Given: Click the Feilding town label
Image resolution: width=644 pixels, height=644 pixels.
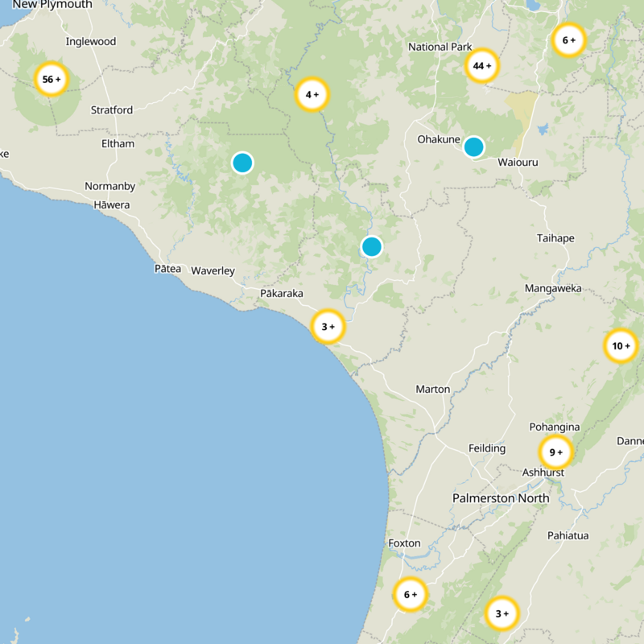Looking at the screenshot, I should 487,448.
